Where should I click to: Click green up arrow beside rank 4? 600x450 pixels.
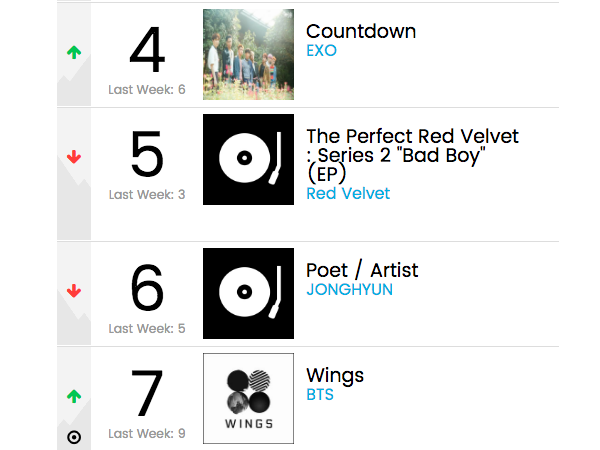[74, 52]
